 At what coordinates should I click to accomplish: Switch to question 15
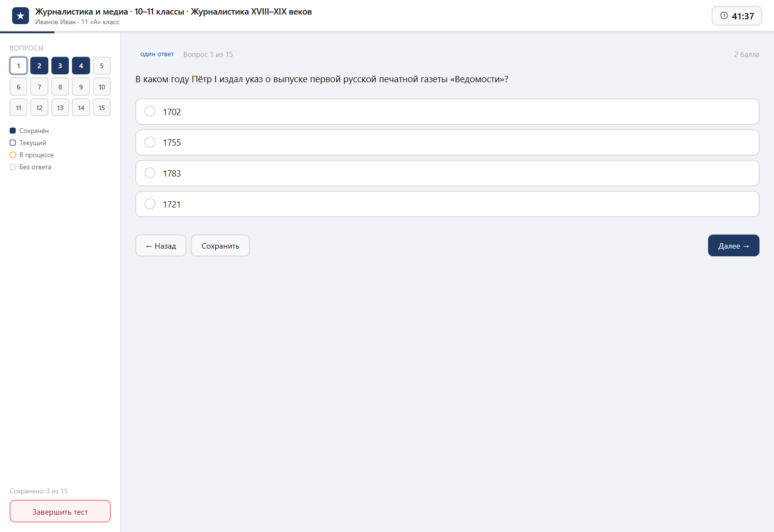[102, 108]
